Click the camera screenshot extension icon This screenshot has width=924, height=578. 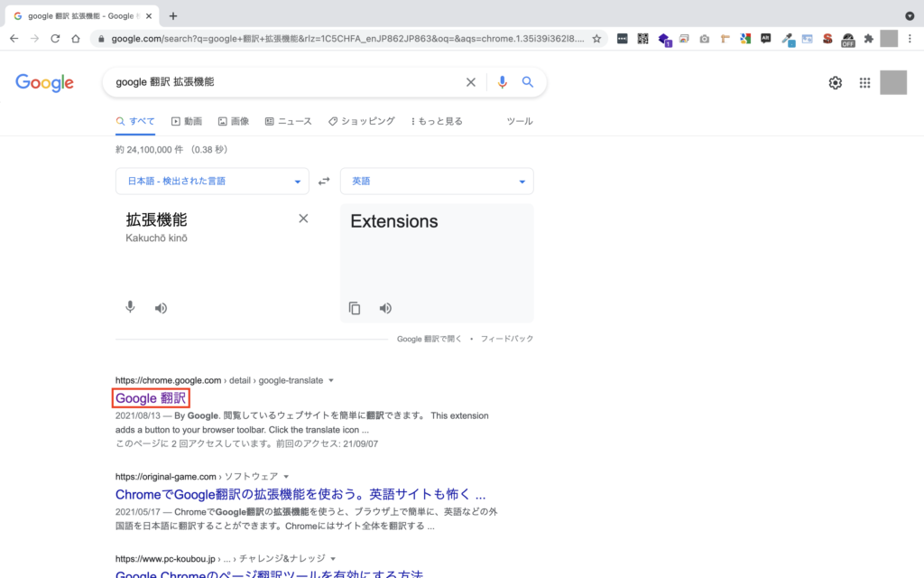[x=704, y=39]
